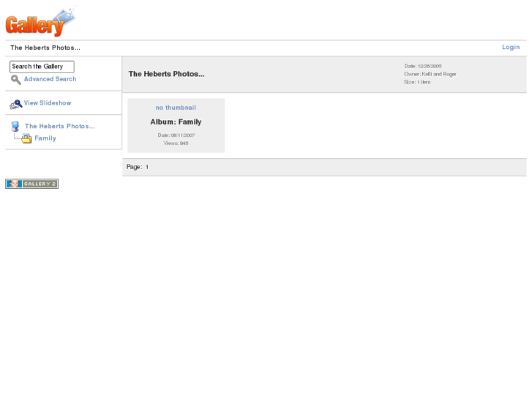Screen dimensions: 532x399
Task: Click the Date: 08/11/2007 text
Action: point(176,135)
